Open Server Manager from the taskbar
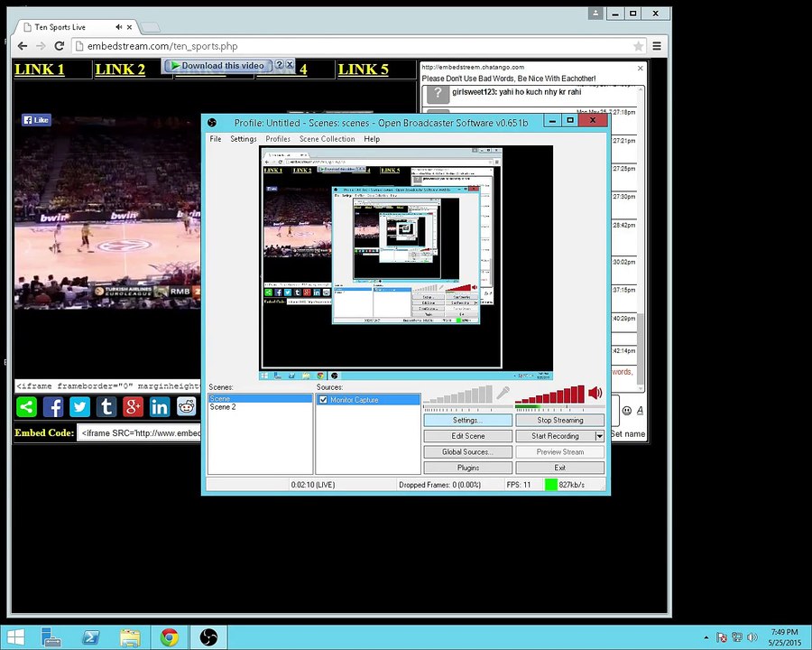812x650 pixels. coord(51,637)
